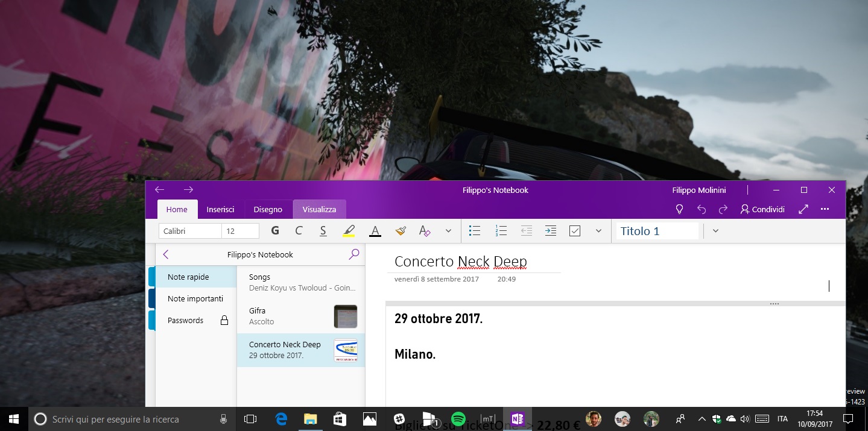Open the lightbulb help assistant
This screenshot has width=868, height=431.
click(679, 209)
